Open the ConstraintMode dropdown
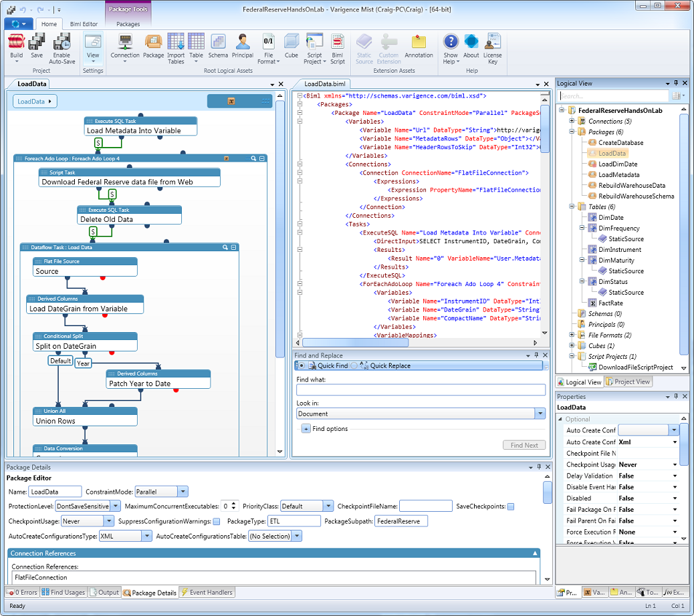Viewport: 694px width, 616px height. (x=183, y=491)
